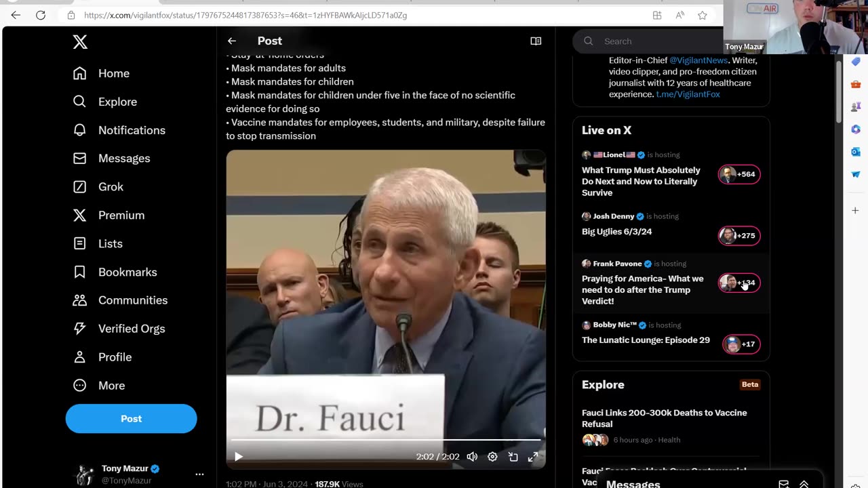Open Lionel's live space on Trump
Screen dimensions: 868x488
pos(641,182)
